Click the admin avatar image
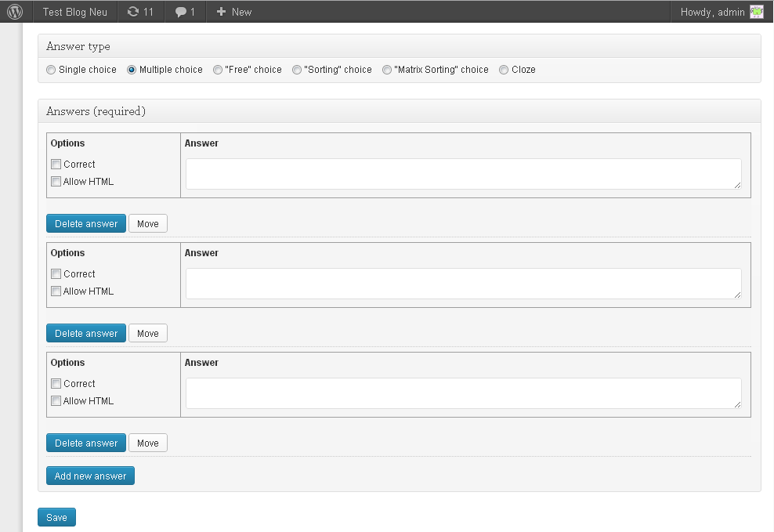Viewport: 774px width, 532px height. click(x=756, y=12)
